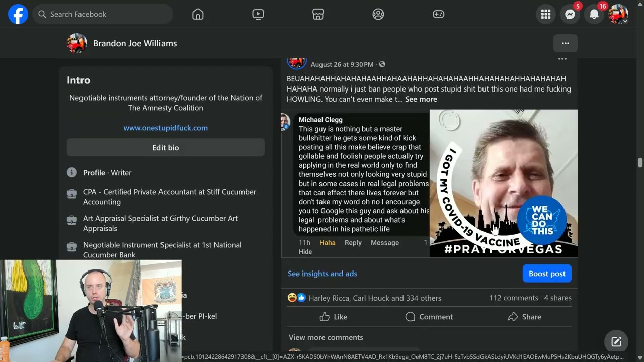Open Notifications bell with 16 alerts

click(x=594, y=14)
